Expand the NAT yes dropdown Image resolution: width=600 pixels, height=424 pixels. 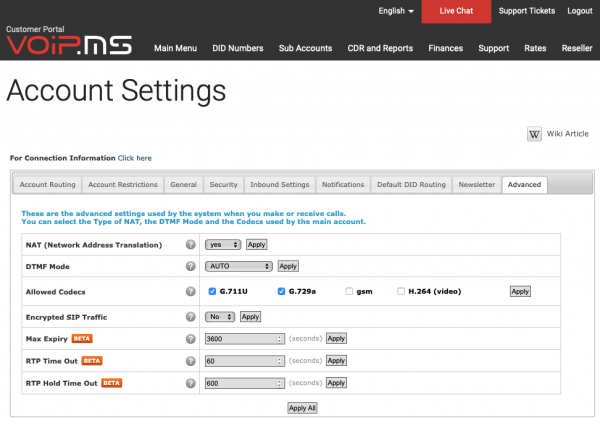click(223, 245)
